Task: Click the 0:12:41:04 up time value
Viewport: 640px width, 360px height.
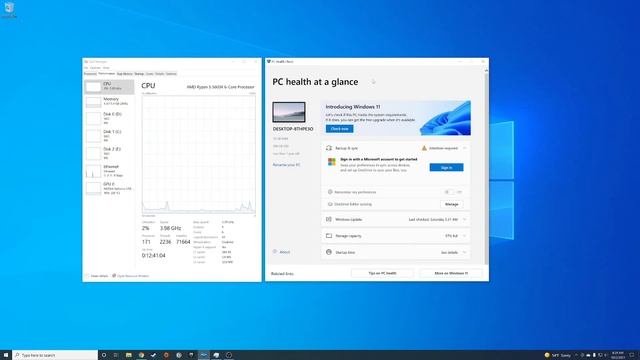Action: pyautogui.click(x=153, y=256)
